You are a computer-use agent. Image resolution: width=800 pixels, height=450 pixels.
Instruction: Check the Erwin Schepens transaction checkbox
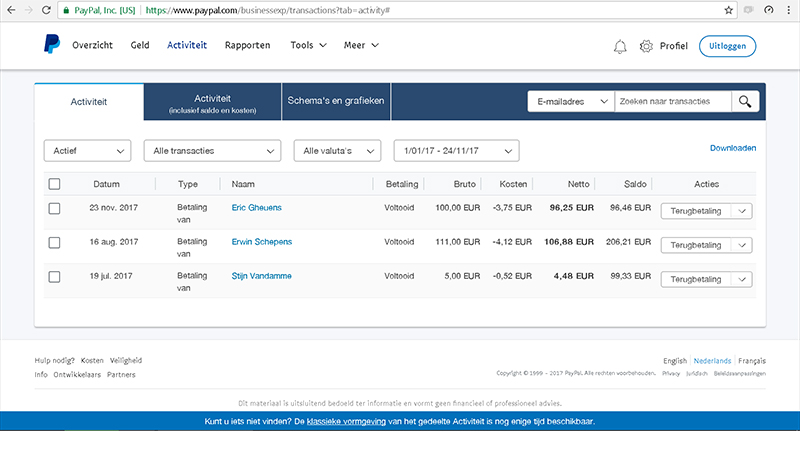click(x=54, y=243)
